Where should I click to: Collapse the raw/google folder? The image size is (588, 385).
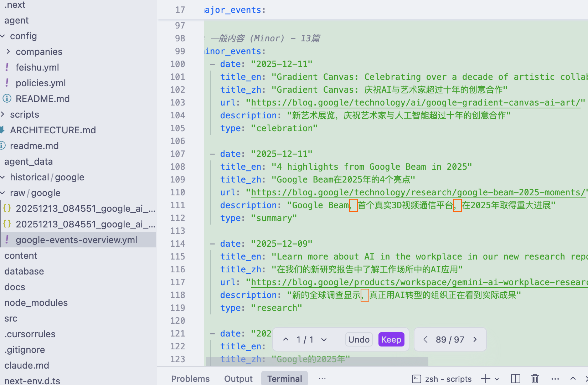pyautogui.click(x=3, y=193)
